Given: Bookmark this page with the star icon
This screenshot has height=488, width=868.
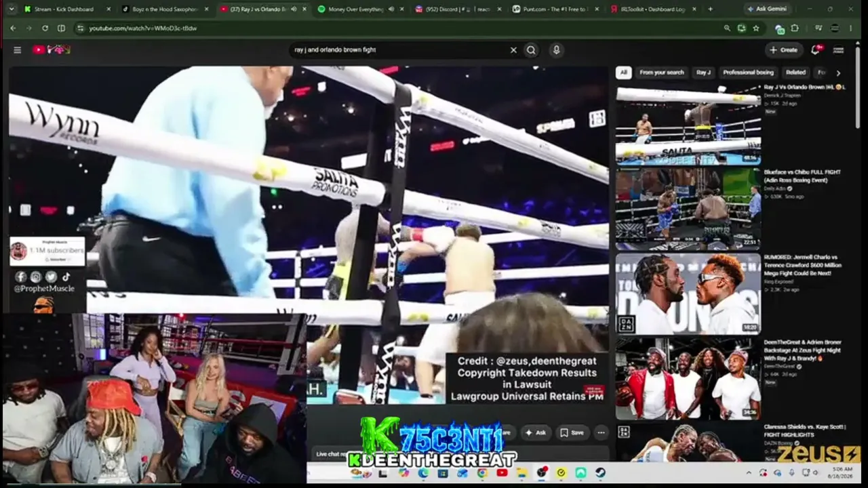Looking at the screenshot, I should pyautogui.click(x=756, y=28).
